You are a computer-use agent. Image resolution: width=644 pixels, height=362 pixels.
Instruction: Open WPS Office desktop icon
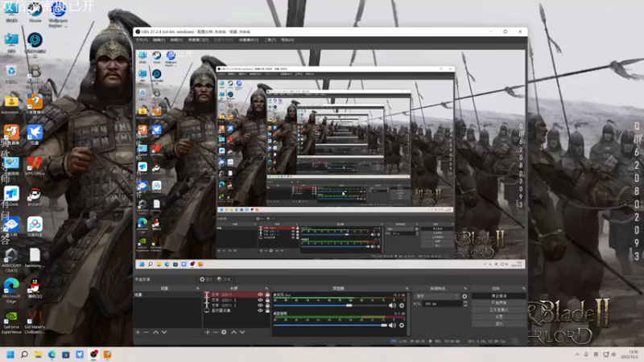(35, 166)
